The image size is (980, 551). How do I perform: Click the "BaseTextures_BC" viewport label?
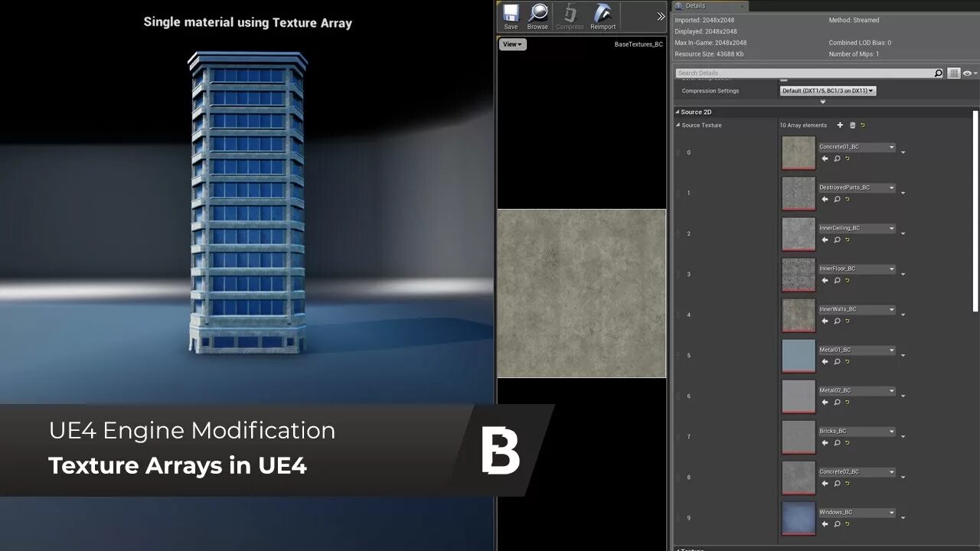(x=639, y=44)
